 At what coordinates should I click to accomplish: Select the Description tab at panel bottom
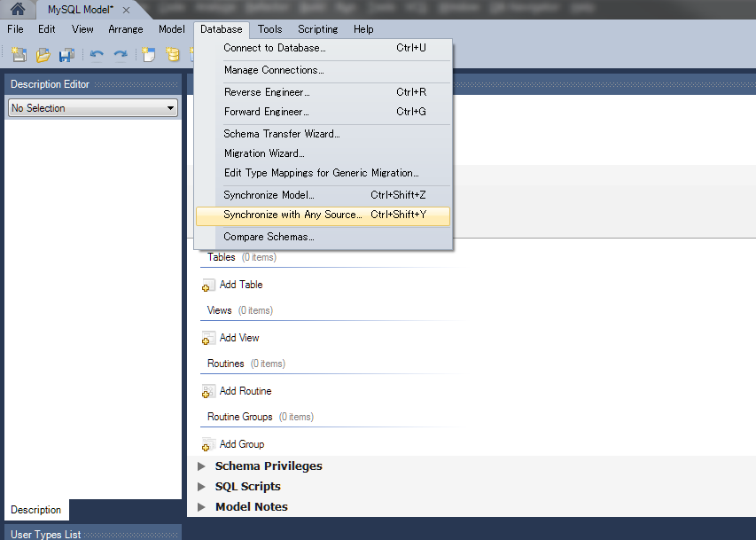pos(36,510)
